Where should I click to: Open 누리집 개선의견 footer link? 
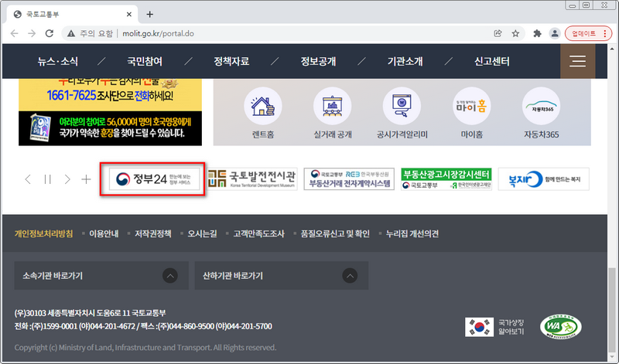[x=412, y=233]
